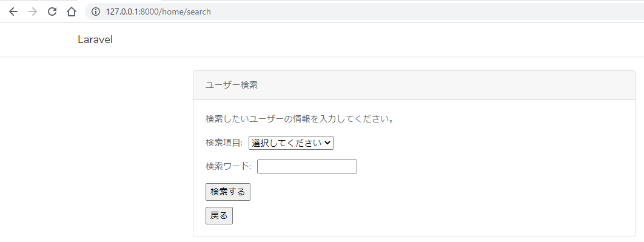Click the 検索項目 label text
The height and width of the screenshot is (242, 644).
(x=224, y=143)
